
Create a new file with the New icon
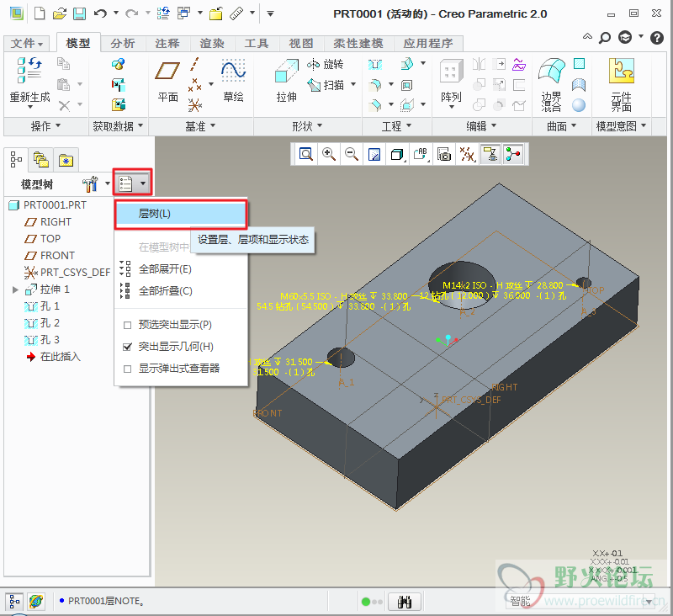pos(40,13)
